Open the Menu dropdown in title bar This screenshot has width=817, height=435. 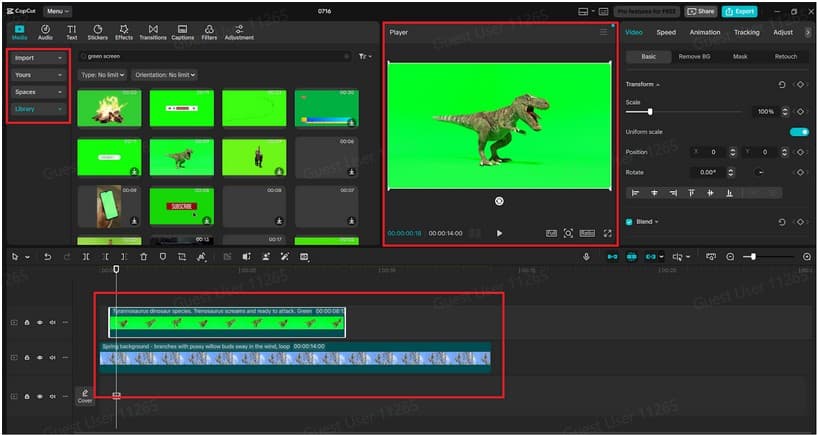pyautogui.click(x=57, y=11)
